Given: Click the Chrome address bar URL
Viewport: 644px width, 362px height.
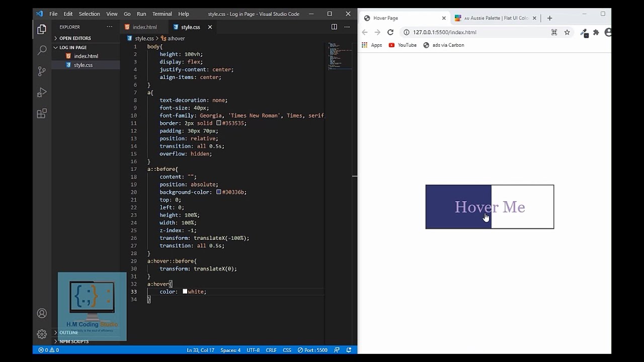Looking at the screenshot, I should click(444, 32).
